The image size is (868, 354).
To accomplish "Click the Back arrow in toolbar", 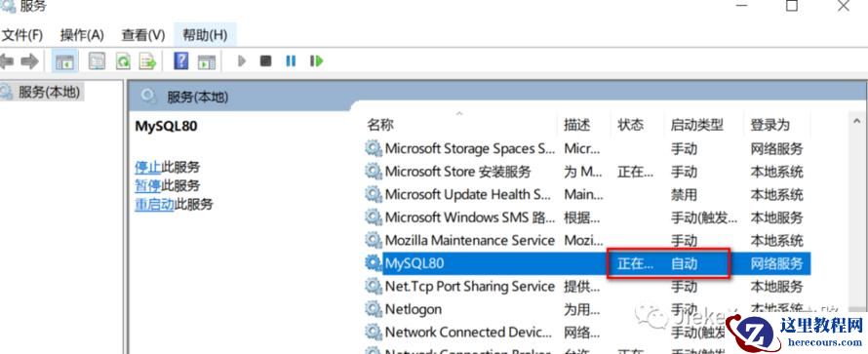I will point(6,61).
